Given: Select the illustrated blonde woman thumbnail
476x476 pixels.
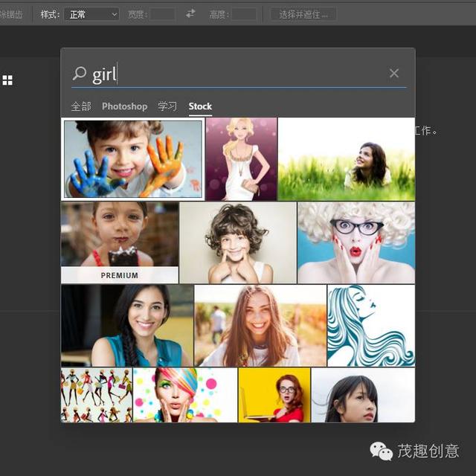Looking at the screenshot, I should point(241,159).
